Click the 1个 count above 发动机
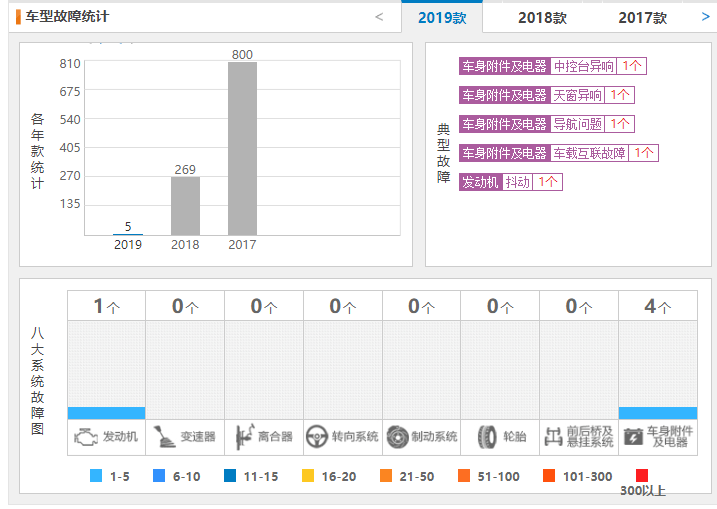 pyautogui.click(x=107, y=306)
